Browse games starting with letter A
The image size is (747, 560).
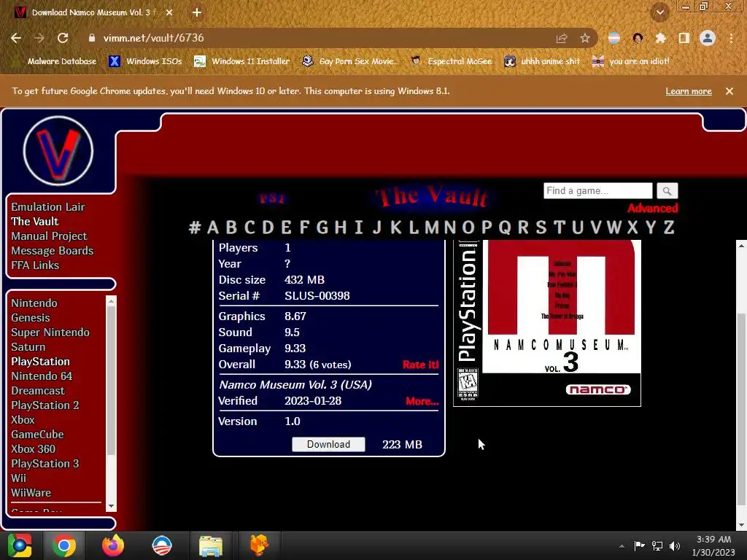(x=213, y=227)
